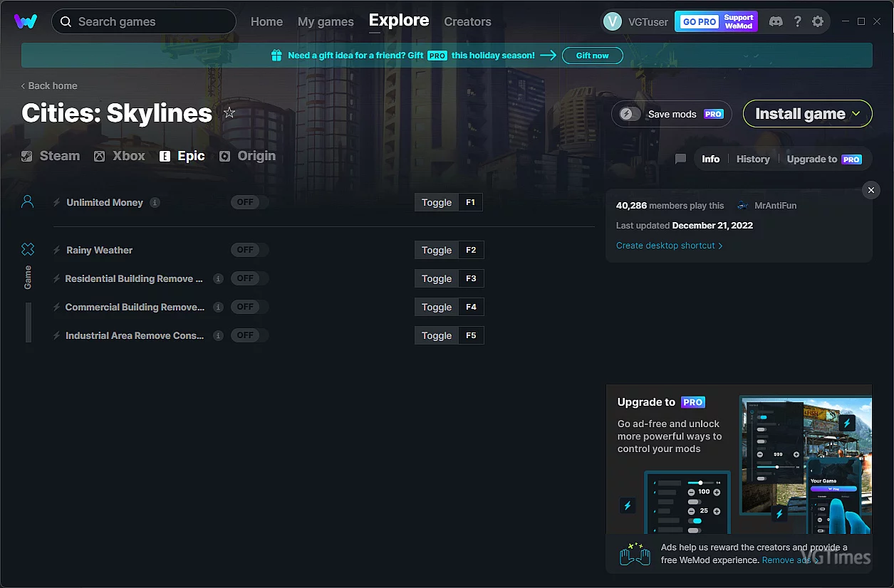Click Create desktop shortcut link
Image resolution: width=894 pixels, height=588 pixels.
coord(670,246)
